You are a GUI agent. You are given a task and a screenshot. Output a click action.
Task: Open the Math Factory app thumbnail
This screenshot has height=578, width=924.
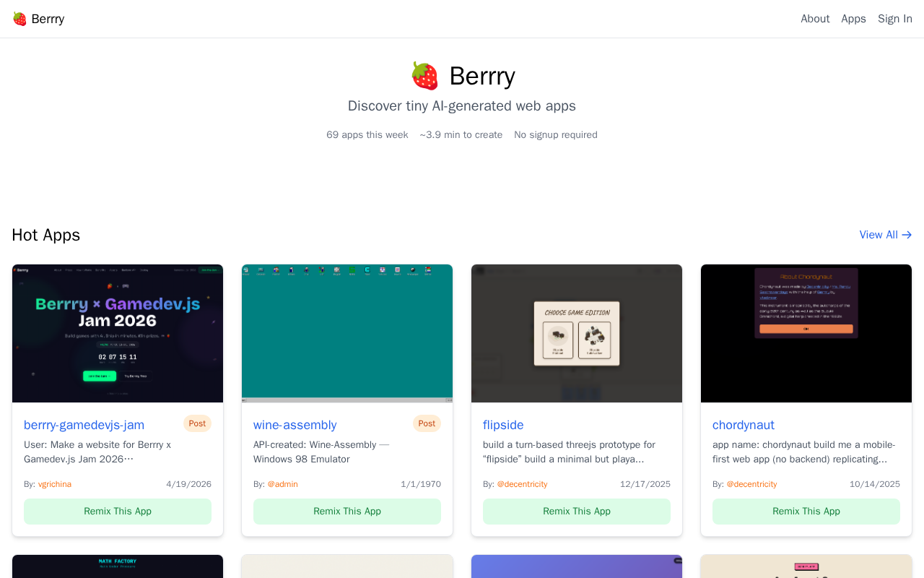click(x=118, y=566)
